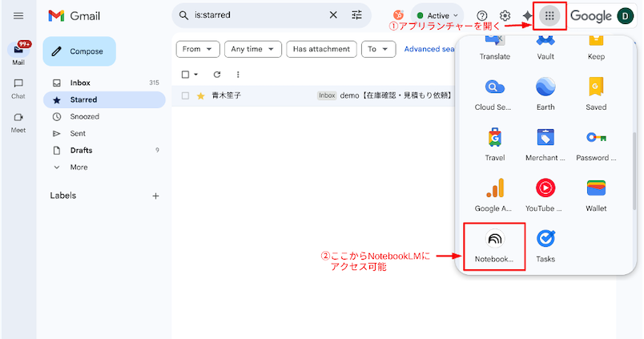644x339 pixels.
Task: Click the search magnifier icon
Action: pos(183,15)
